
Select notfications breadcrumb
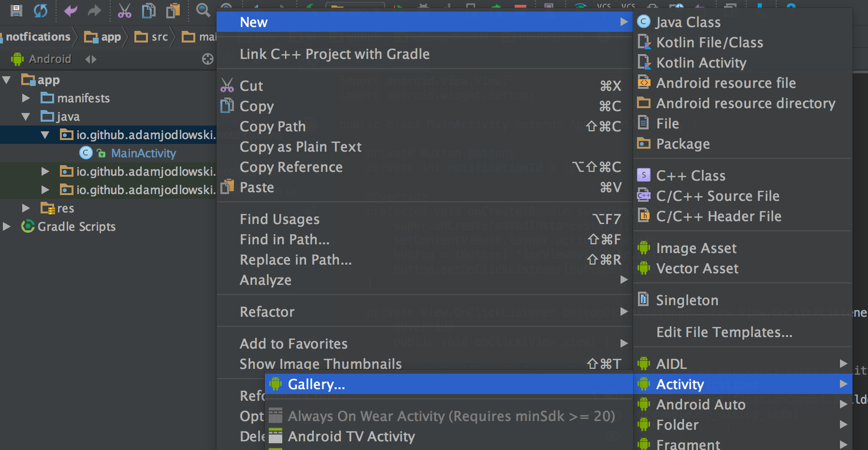click(38, 37)
